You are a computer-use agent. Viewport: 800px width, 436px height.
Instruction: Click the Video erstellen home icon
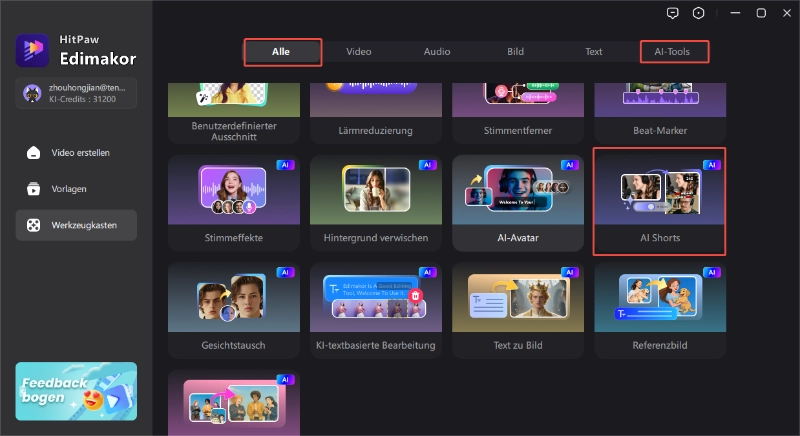click(33, 152)
